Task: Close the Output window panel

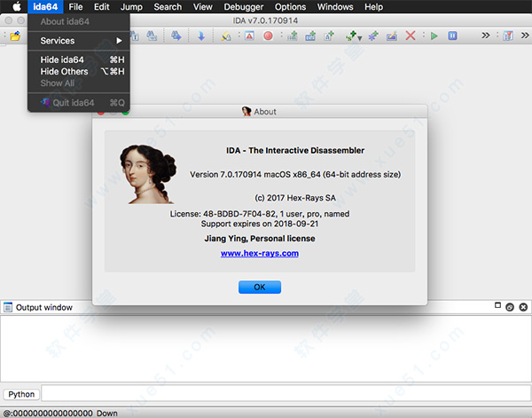Action: pos(523,307)
